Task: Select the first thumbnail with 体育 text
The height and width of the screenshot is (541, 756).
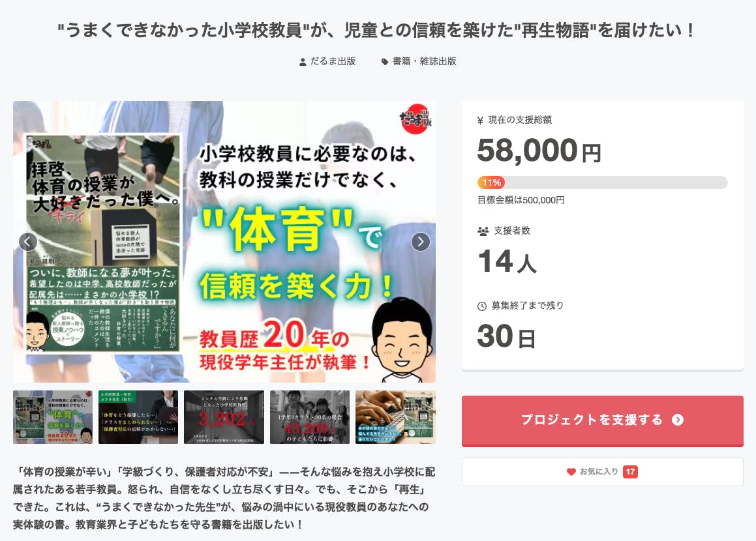Action: coord(53,417)
